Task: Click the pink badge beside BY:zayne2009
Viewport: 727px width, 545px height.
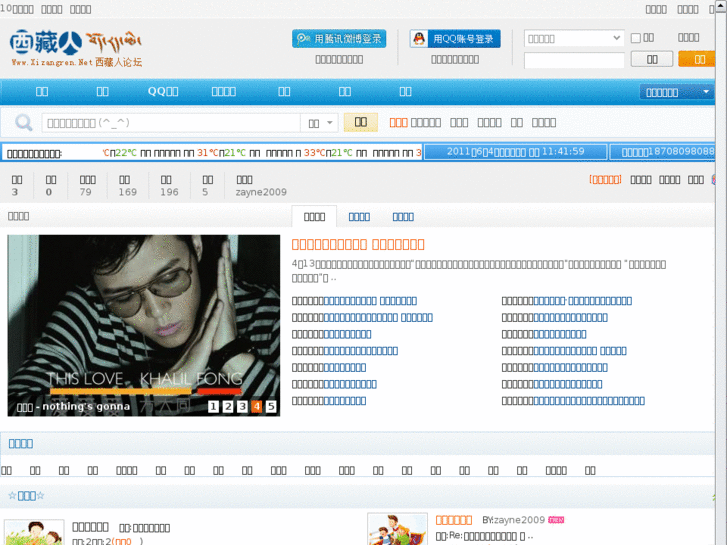Action: (x=556, y=520)
